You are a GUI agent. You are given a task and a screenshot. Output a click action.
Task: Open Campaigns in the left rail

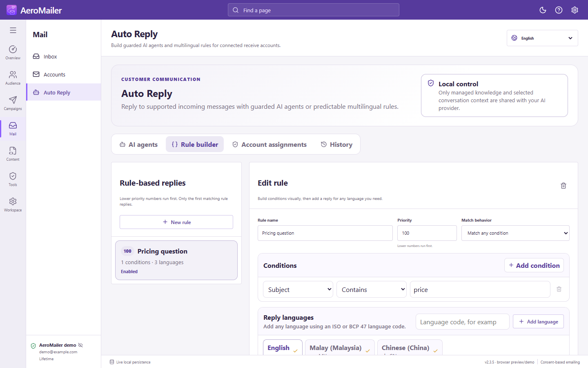(13, 103)
